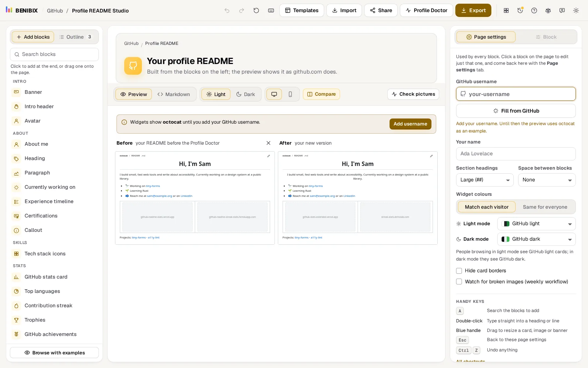Viewport: 588px width, 368px height.
Task: Close the Before comparison pane
Action: (x=268, y=143)
